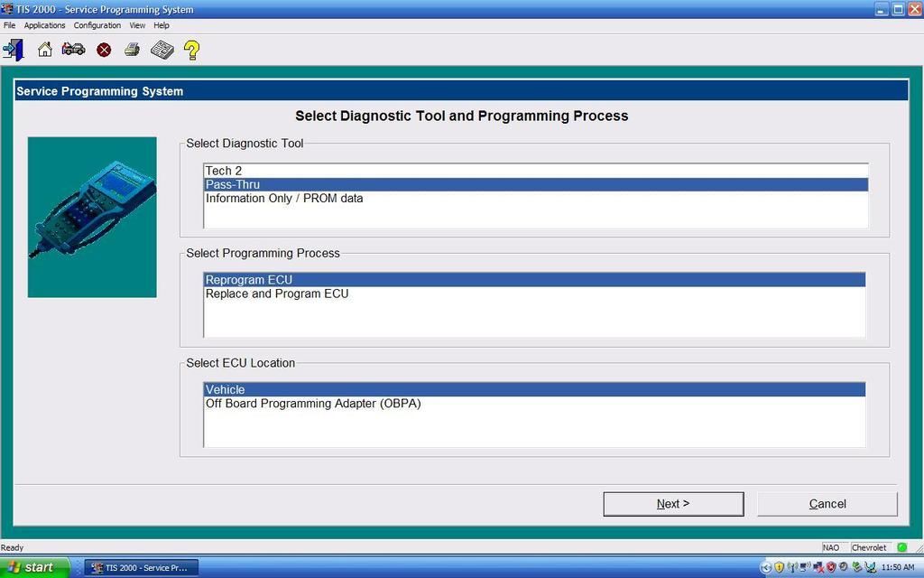Open the File menu

pos(10,25)
